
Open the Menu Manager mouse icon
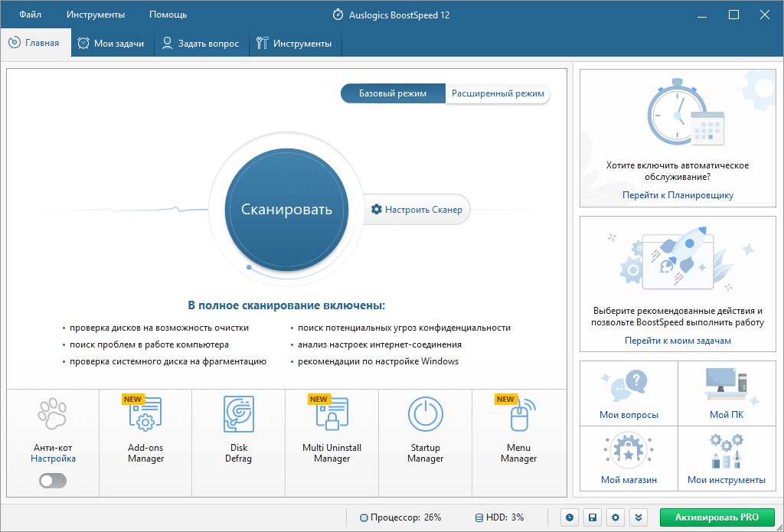522,414
